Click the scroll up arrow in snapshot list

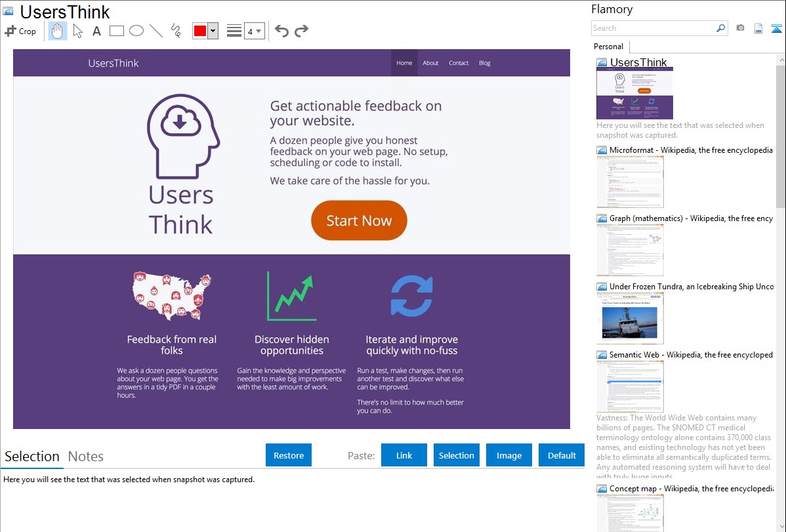tap(781, 60)
